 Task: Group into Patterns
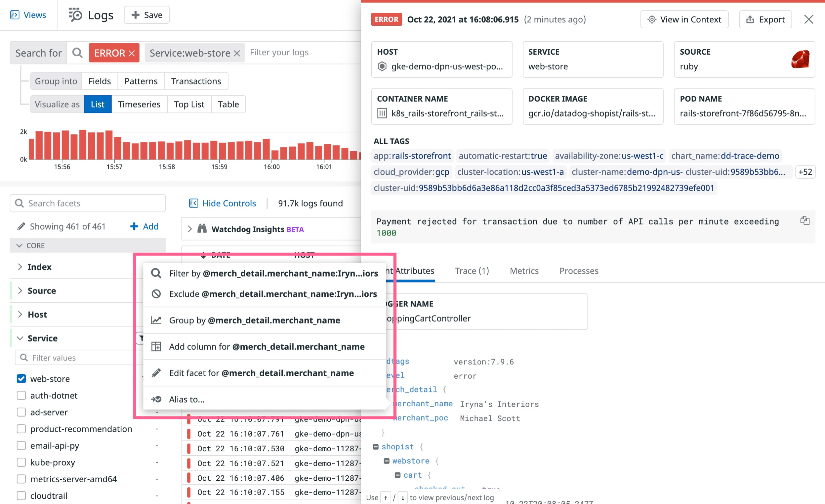(141, 81)
